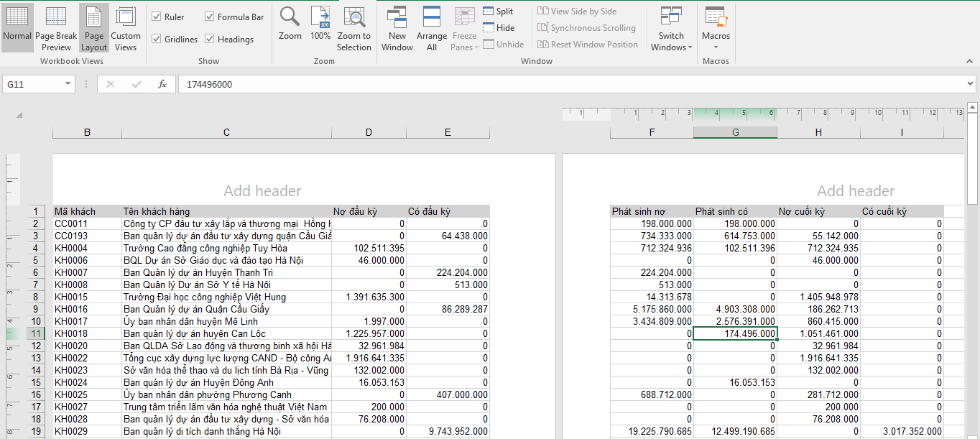Switch to Normal workbook view
This screenshot has width=980, height=439.
pos(17,27)
